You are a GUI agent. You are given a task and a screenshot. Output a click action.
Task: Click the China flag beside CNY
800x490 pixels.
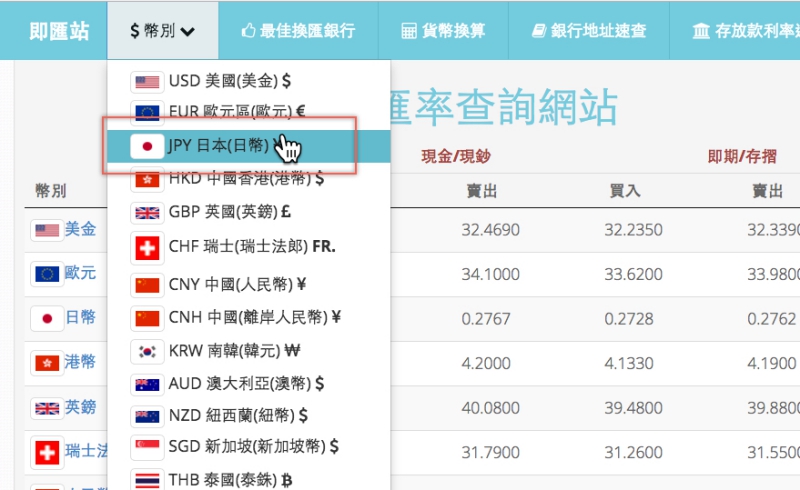pyautogui.click(x=147, y=285)
